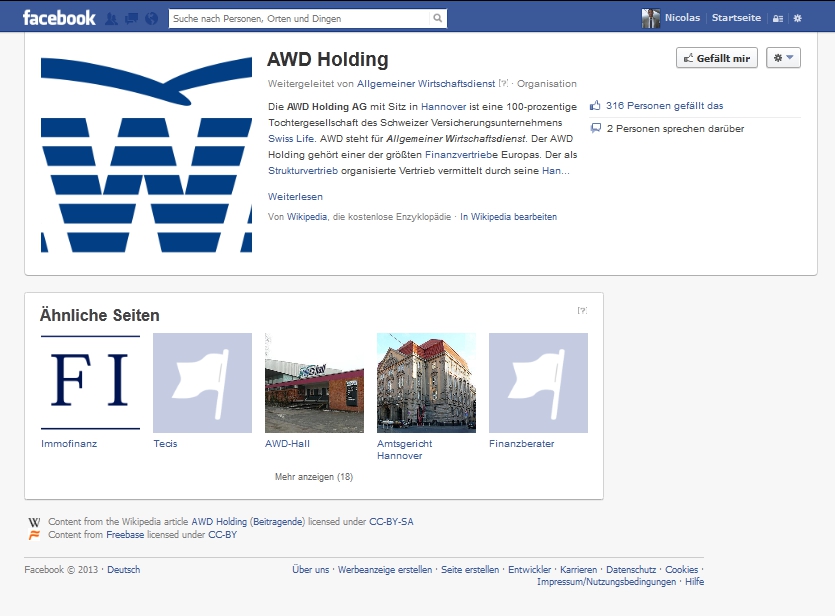The width and height of the screenshot is (835, 616).
Task: Click Weiterlesen to expand description
Action: 295,196
